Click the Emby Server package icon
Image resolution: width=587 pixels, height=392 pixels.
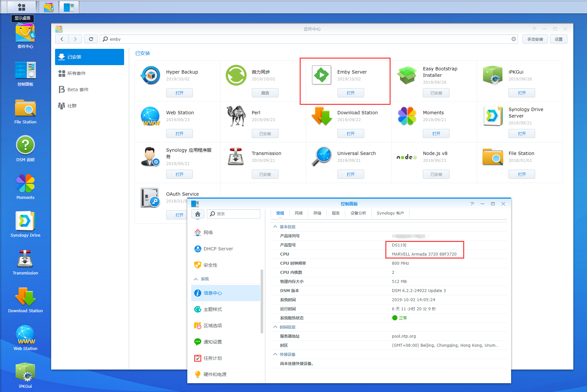click(x=322, y=75)
